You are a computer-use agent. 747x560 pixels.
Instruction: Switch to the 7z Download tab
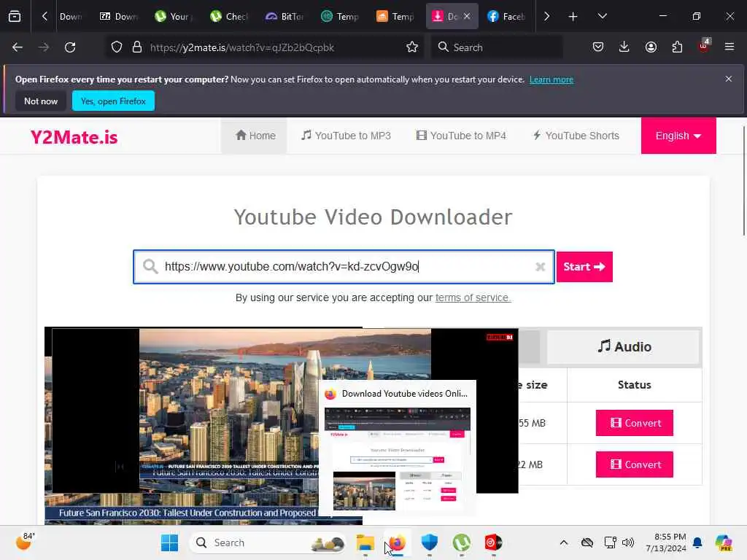pyautogui.click(x=119, y=17)
